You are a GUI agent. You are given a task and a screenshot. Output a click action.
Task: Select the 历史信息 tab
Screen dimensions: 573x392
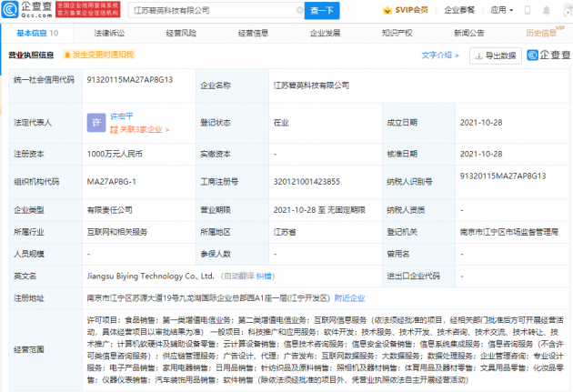click(541, 33)
